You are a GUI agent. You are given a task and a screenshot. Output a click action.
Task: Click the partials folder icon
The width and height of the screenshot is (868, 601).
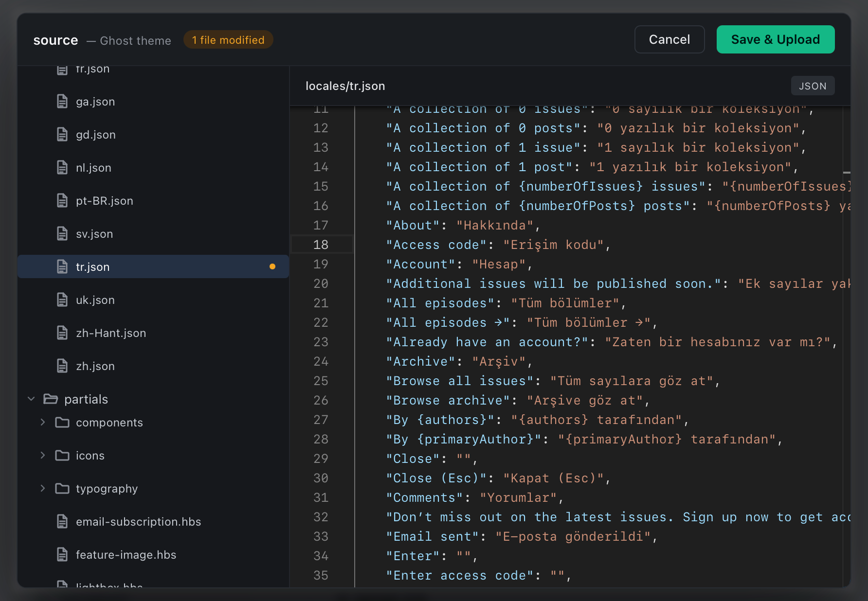[x=51, y=399]
